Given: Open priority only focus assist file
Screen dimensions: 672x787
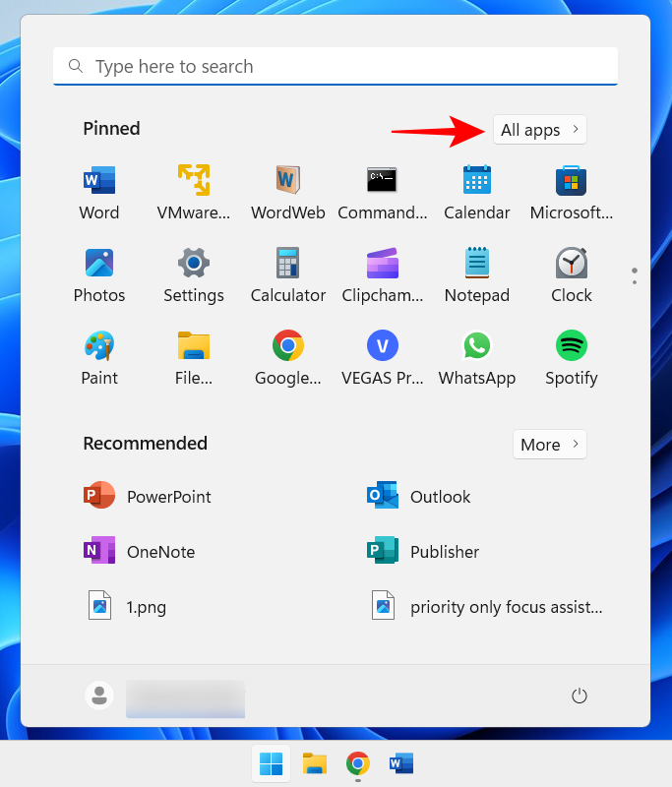Looking at the screenshot, I should point(486,606).
